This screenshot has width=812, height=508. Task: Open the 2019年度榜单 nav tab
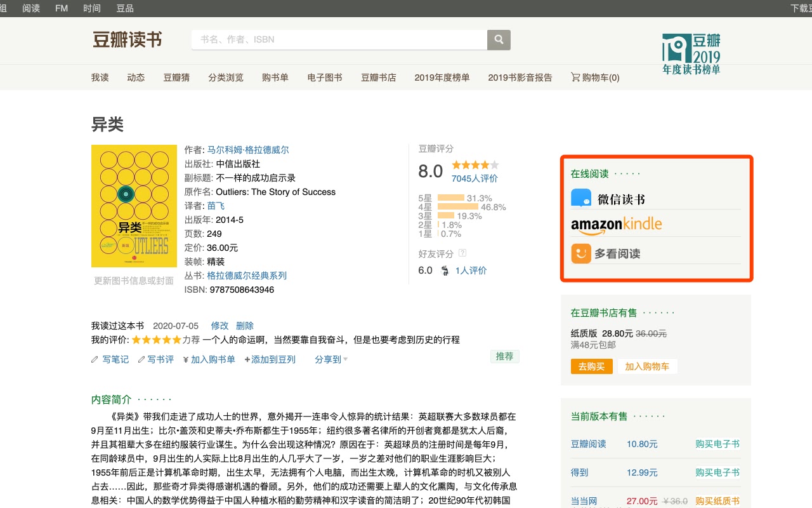[x=442, y=77]
